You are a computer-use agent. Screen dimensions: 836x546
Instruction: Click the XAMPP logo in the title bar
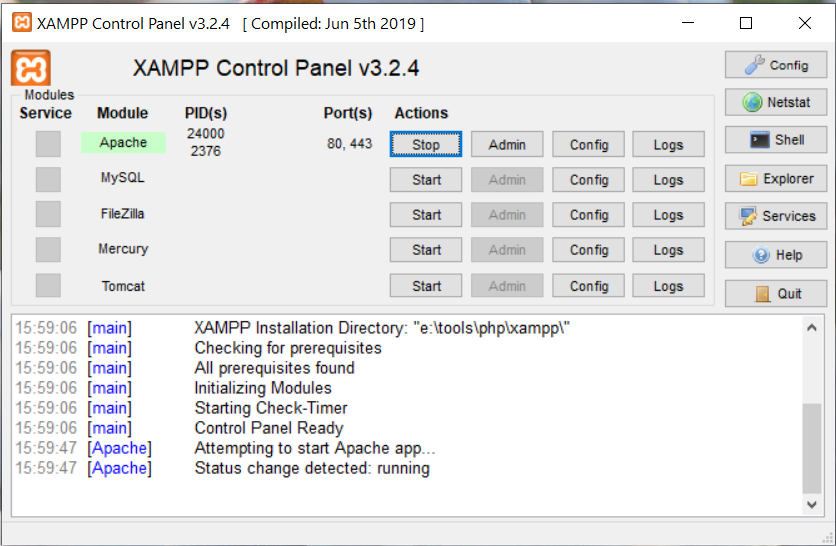(x=22, y=23)
